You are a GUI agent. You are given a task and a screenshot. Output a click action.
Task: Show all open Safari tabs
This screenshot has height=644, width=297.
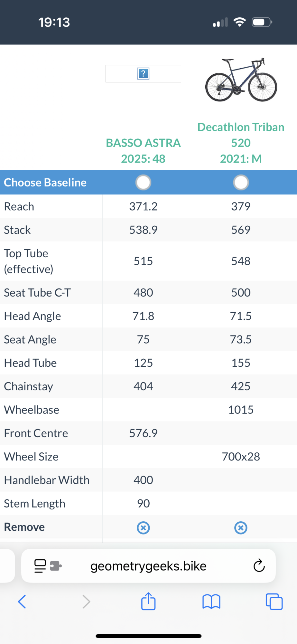(274, 601)
